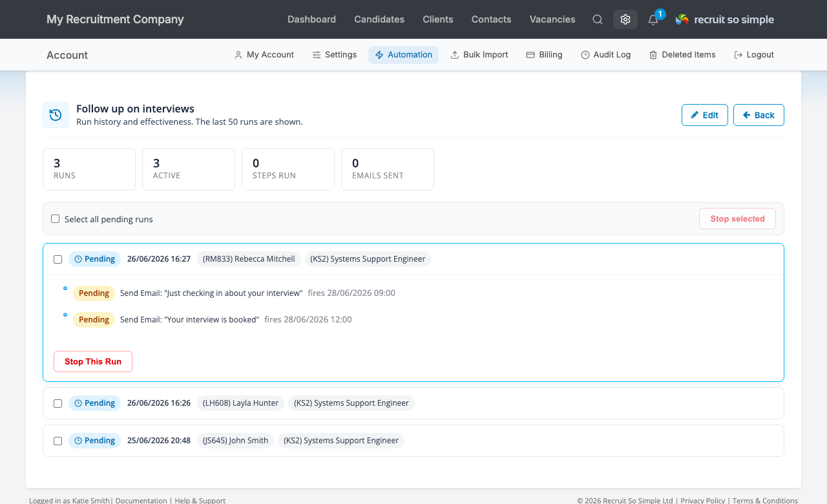
Task: Click Logout
Action: click(754, 55)
